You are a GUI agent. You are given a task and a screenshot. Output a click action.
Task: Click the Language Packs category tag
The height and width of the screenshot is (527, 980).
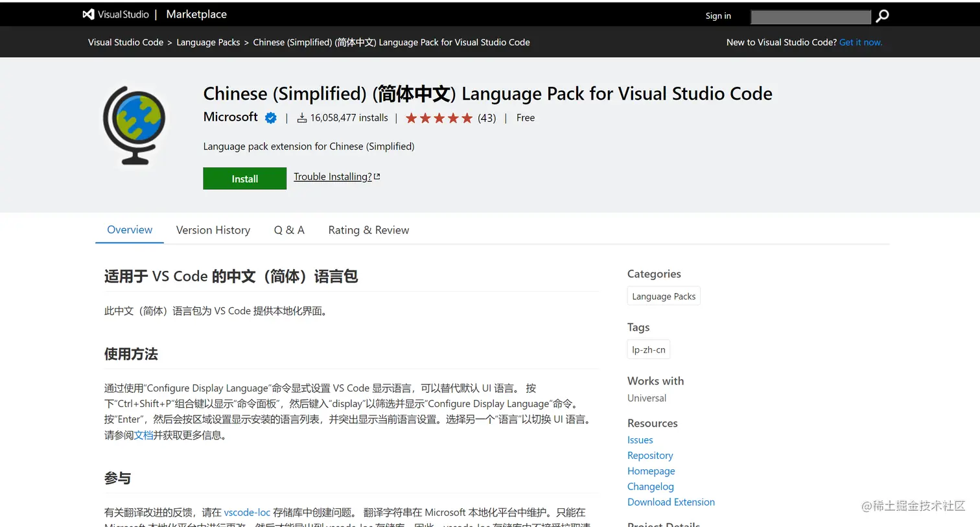(664, 296)
